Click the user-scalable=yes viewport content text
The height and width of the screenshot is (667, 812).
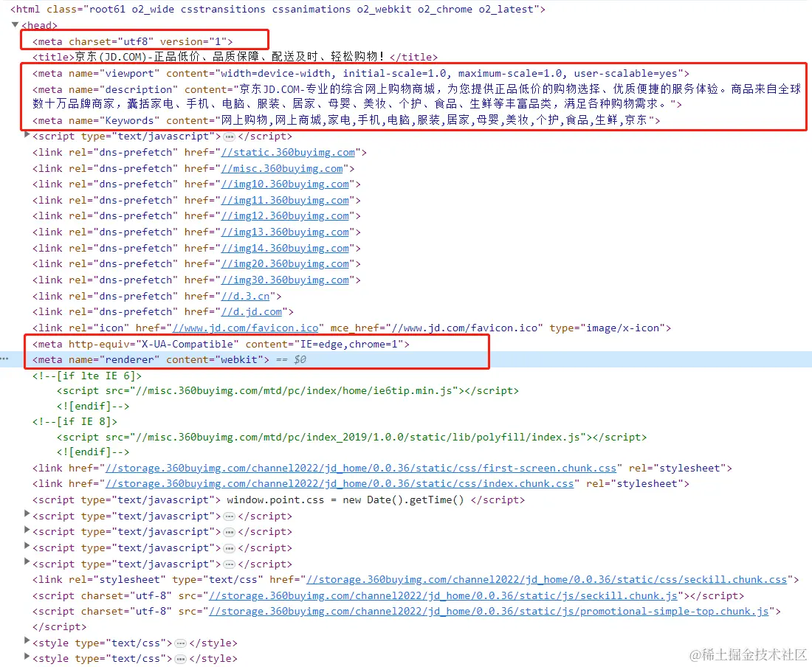pos(625,74)
